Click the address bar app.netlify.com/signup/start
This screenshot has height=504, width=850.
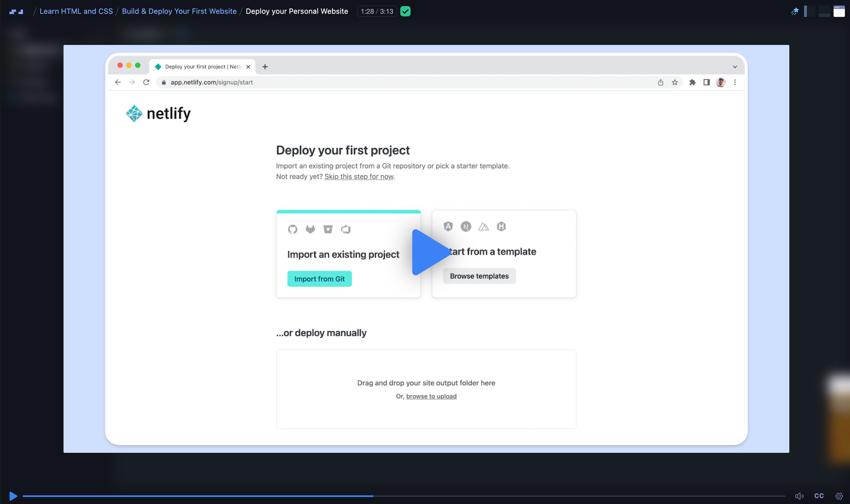212,82
